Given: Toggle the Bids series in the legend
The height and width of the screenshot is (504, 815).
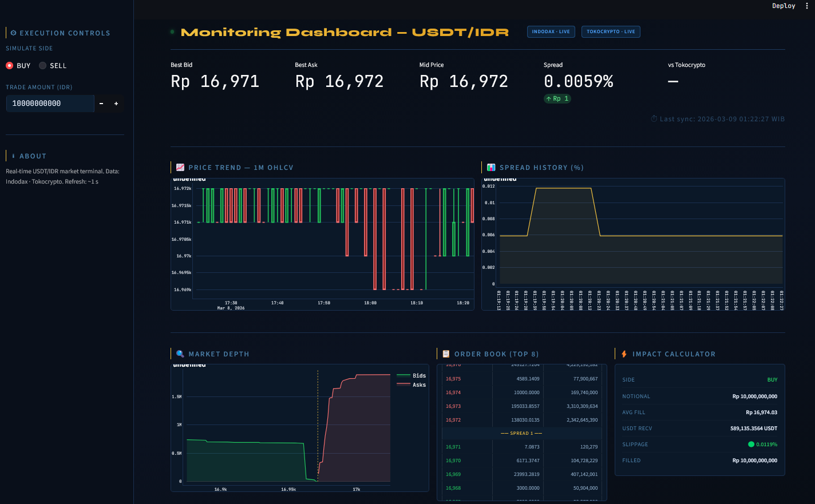Looking at the screenshot, I should point(412,376).
